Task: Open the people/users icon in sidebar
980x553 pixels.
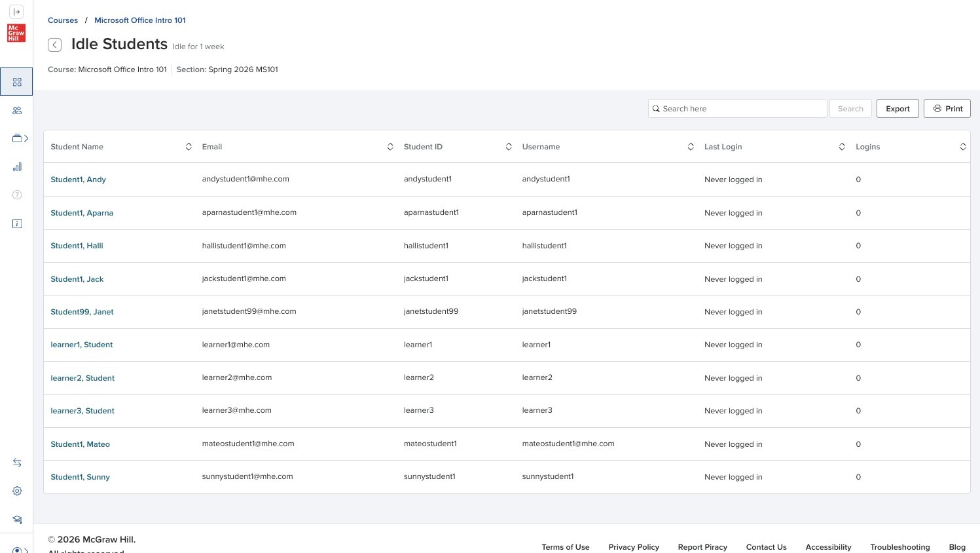Action: [17, 110]
